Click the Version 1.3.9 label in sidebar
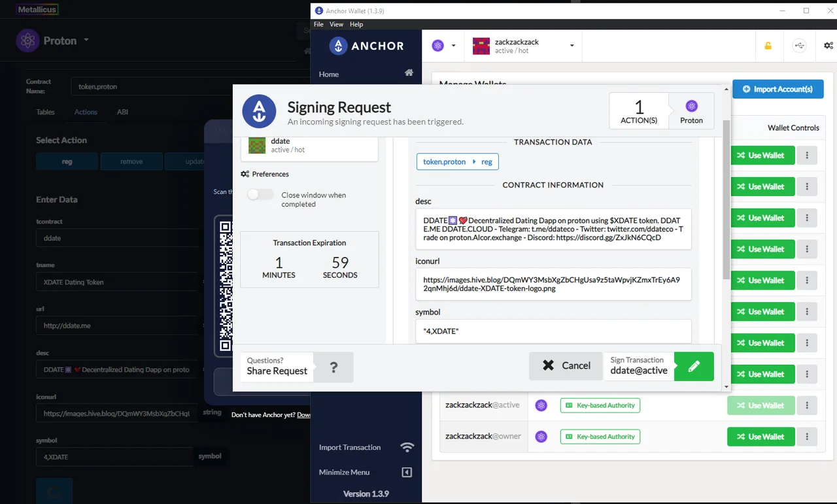This screenshot has height=504, width=837. click(x=366, y=494)
